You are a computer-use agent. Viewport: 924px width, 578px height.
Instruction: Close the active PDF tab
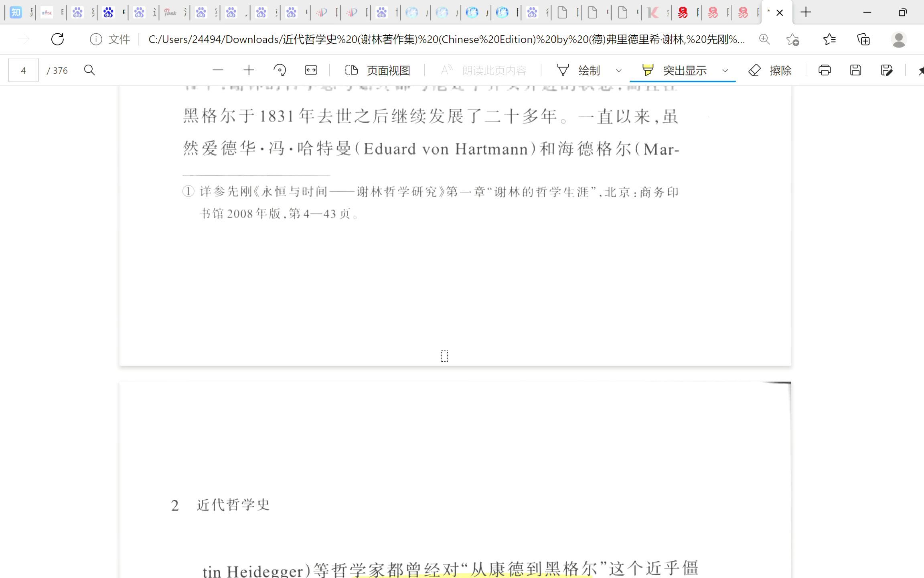(780, 13)
